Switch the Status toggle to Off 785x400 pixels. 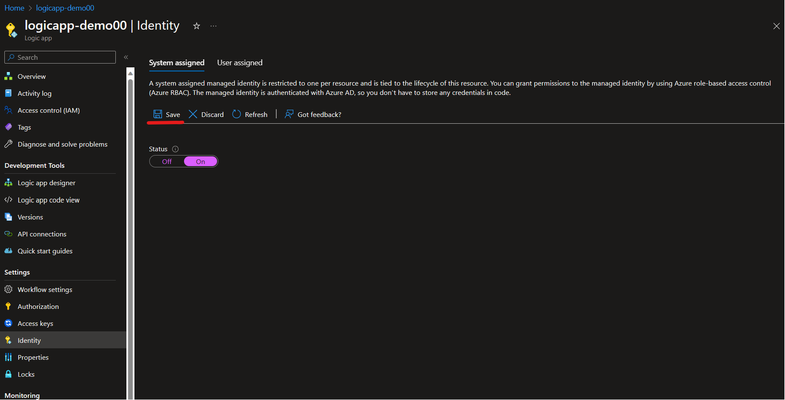[x=167, y=161]
